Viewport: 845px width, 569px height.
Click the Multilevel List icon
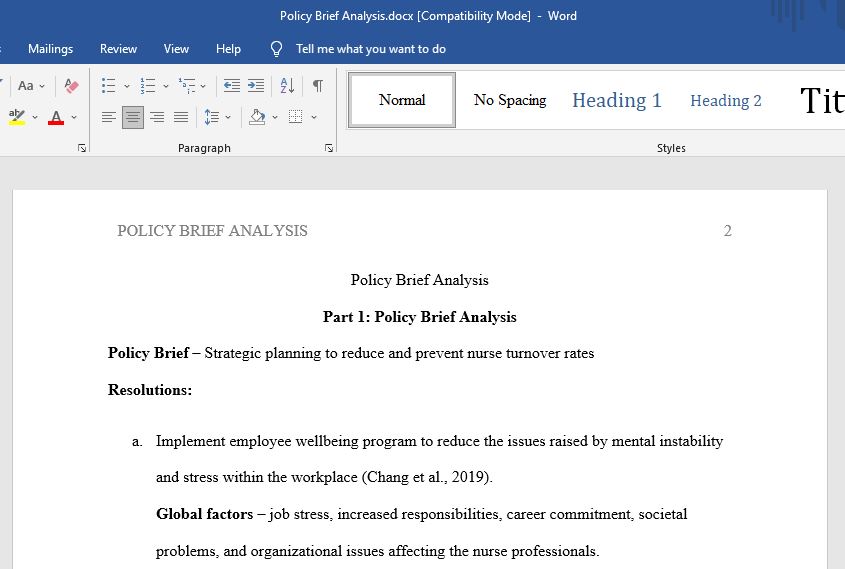pyautogui.click(x=187, y=86)
